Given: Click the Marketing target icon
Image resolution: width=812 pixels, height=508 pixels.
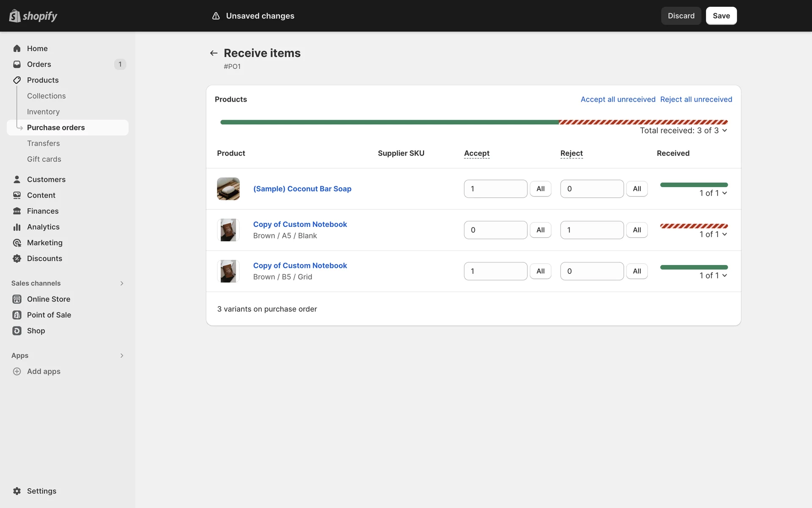Looking at the screenshot, I should [17, 243].
